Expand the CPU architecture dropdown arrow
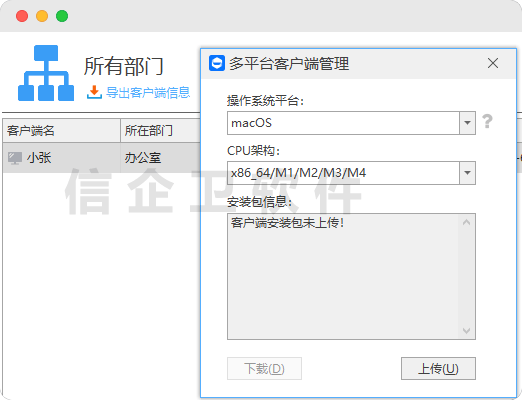Screen dimensions: 522x400 click(x=467, y=173)
